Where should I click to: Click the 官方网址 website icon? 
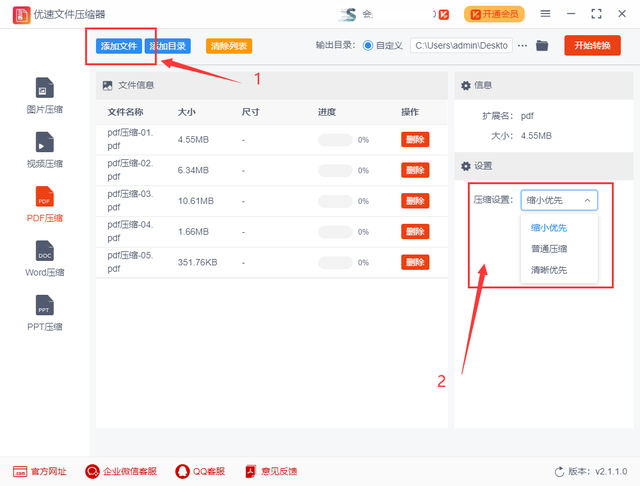pos(20,471)
